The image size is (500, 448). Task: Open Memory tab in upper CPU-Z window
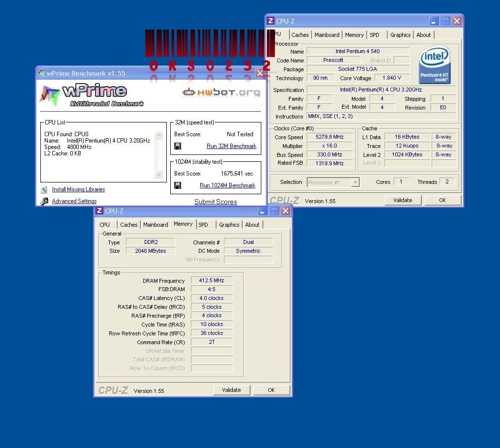pos(354,35)
